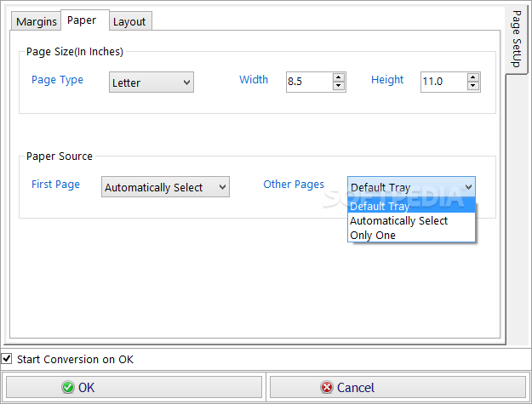Select the Paper tab
Screen dimensions: 532x404
point(85,20)
